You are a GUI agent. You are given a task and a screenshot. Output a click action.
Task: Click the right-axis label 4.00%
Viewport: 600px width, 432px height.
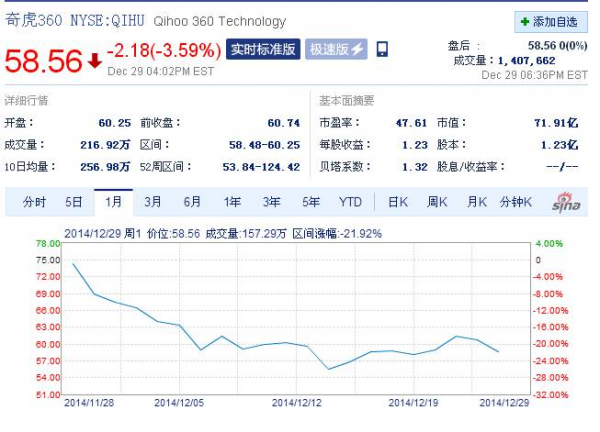[549, 244]
